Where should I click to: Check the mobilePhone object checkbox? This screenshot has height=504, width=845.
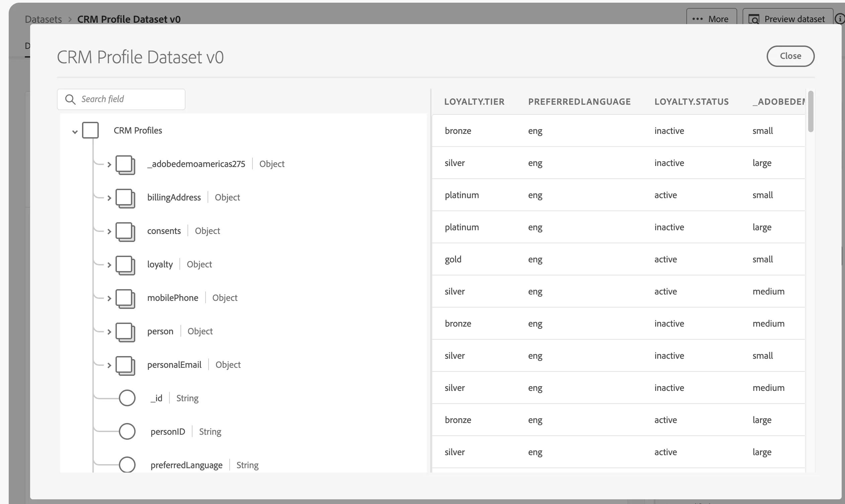coord(125,299)
